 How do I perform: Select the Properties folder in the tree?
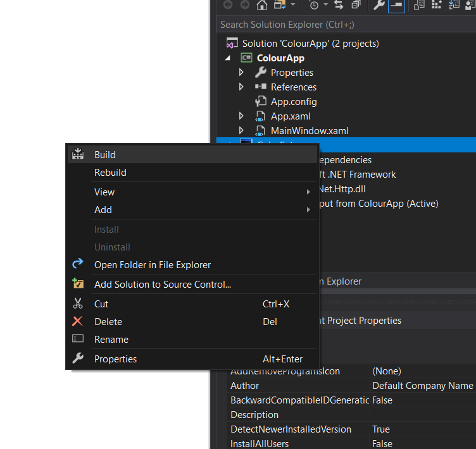point(292,73)
